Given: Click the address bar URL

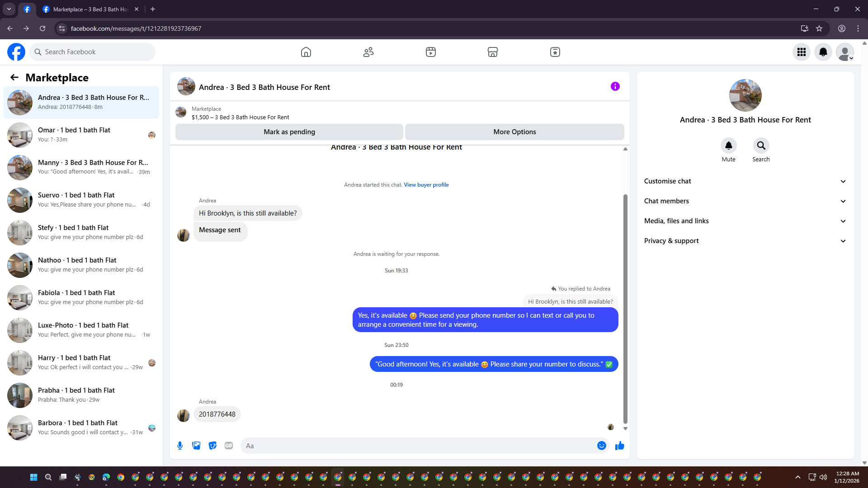Looking at the screenshot, I should coord(136,28).
